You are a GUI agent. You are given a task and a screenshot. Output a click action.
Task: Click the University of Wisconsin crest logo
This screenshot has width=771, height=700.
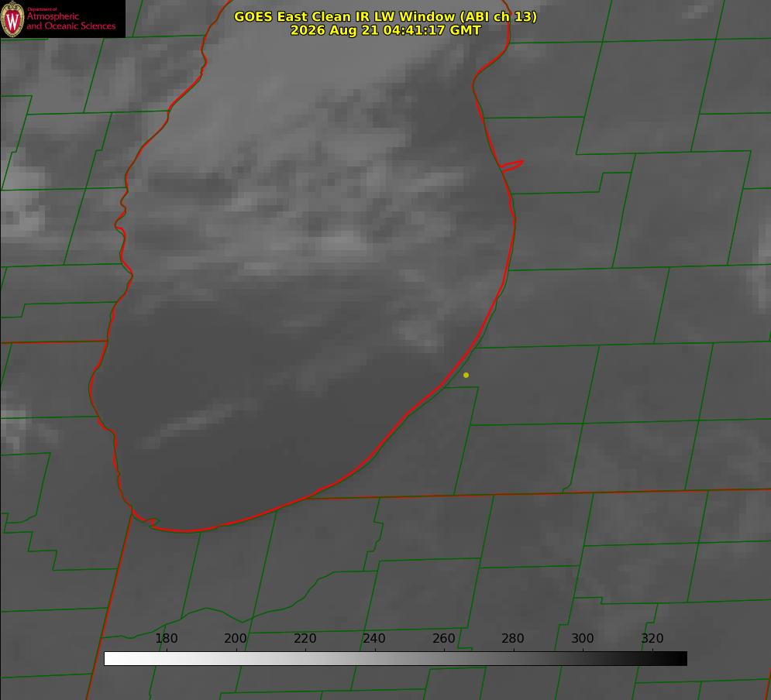pyautogui.click(x=12, y=19)
